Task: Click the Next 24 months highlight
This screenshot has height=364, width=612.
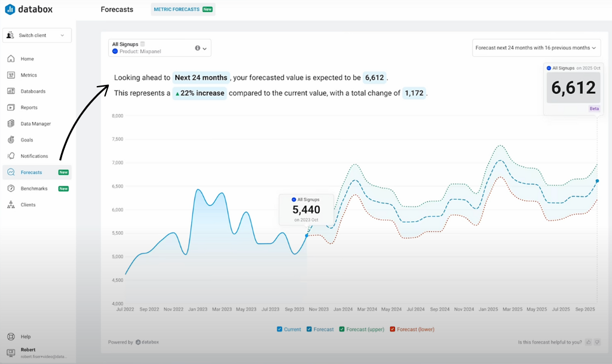Action: click(x=201, y=78)
